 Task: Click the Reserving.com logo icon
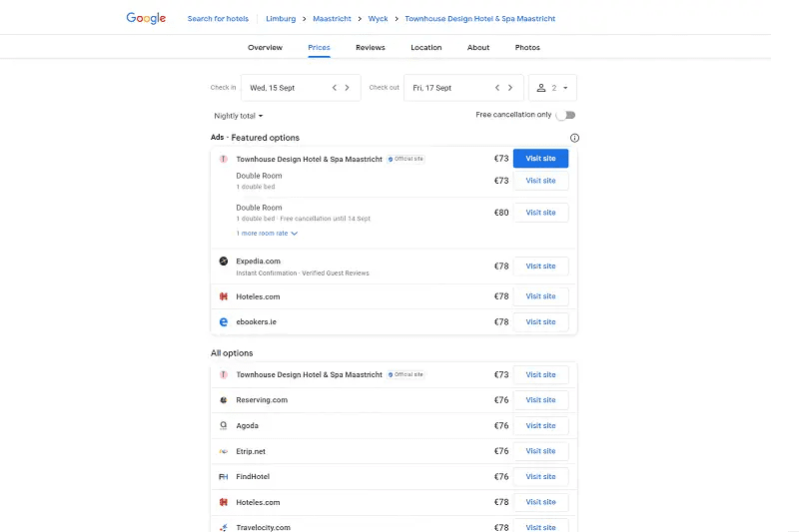224,400
